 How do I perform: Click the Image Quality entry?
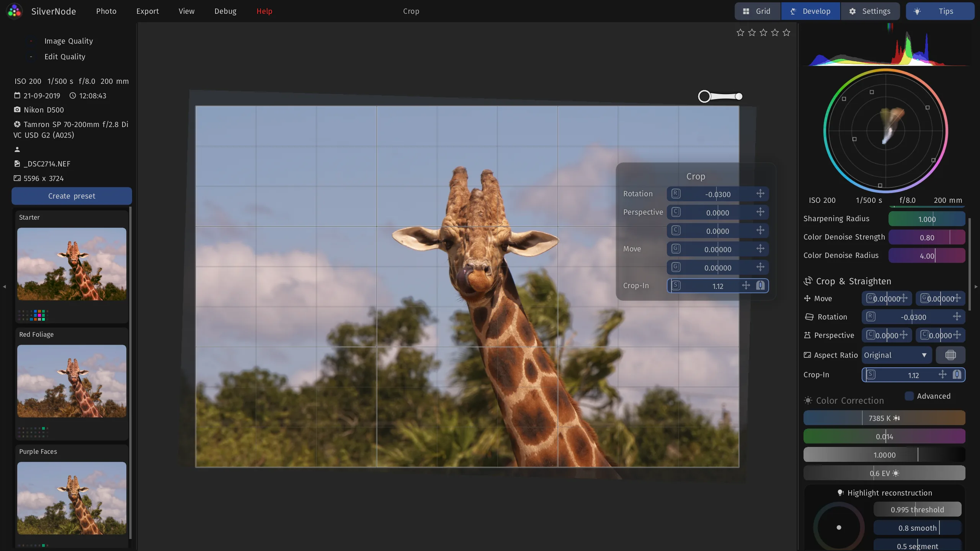69,41
